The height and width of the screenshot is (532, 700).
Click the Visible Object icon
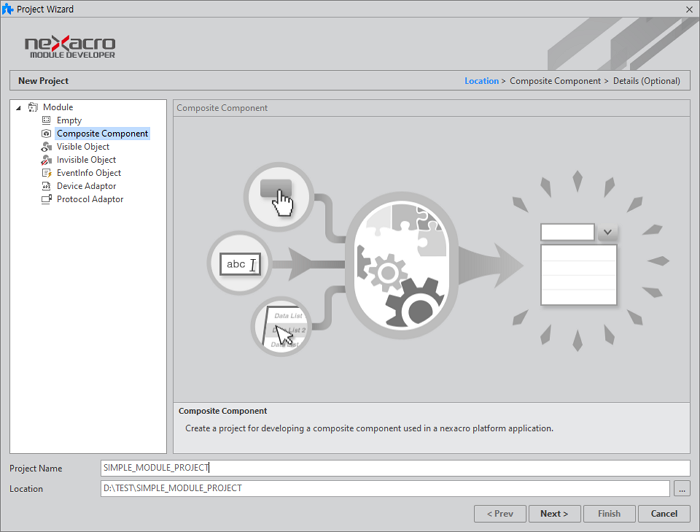pyautogui.click(x=46, y=147)
